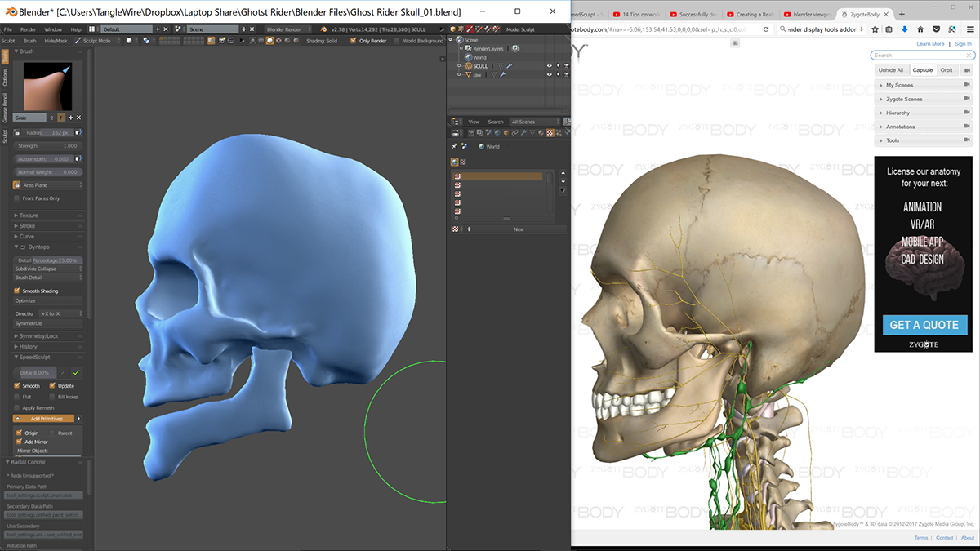Open the Texture properties tab icon
The image size is (980, 551).
coord(550,132)
